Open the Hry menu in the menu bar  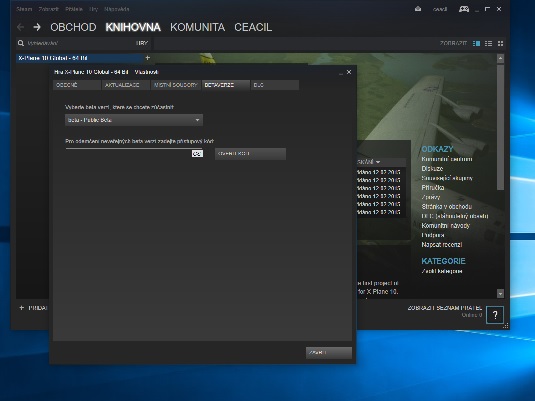point(93,9)
